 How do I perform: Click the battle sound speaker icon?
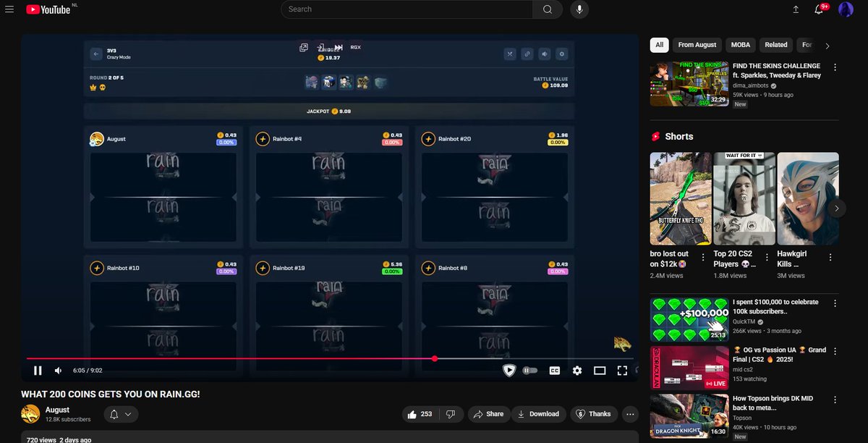click(545, 54)
